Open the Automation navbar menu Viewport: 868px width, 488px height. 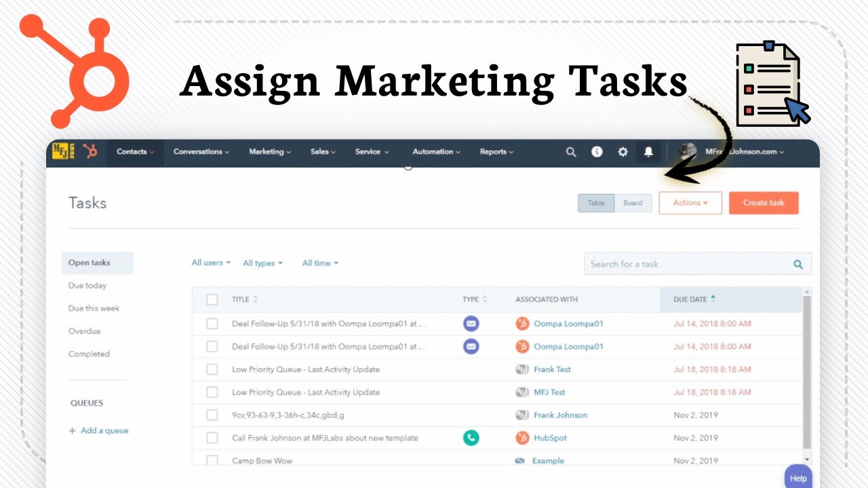point(437,152)
